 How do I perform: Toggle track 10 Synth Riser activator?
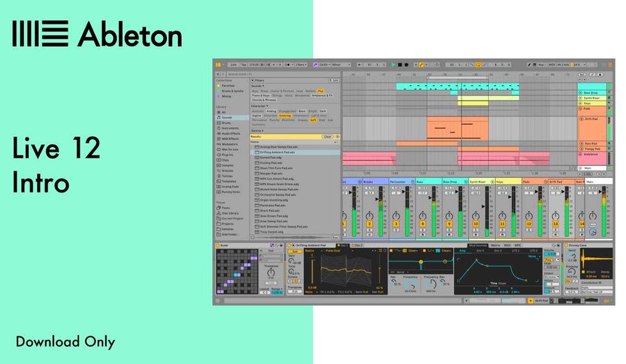pyautogui.click(x=476, y=224)
